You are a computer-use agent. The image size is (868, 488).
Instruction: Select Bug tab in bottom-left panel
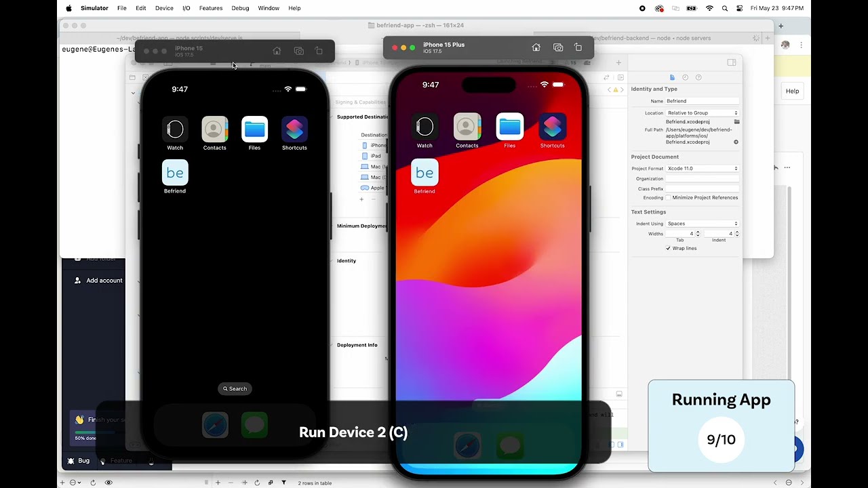[x=79, y=461]
